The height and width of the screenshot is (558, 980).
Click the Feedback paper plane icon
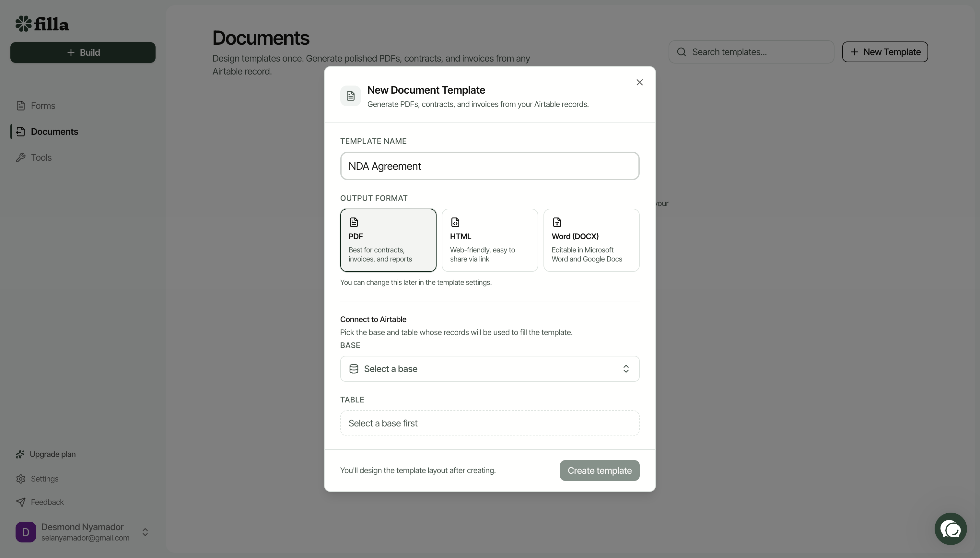coord(21,502)
